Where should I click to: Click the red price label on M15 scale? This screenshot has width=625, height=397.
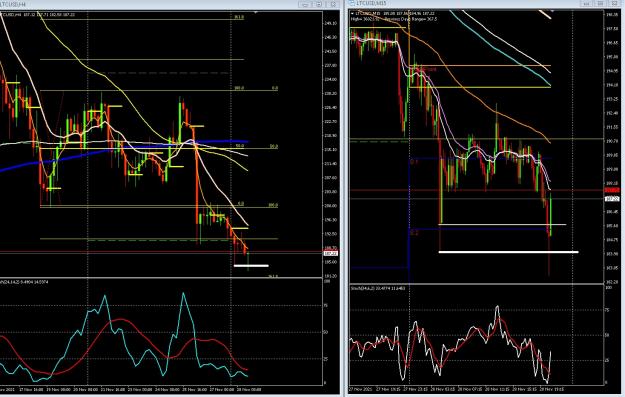[x=612, y=191]
